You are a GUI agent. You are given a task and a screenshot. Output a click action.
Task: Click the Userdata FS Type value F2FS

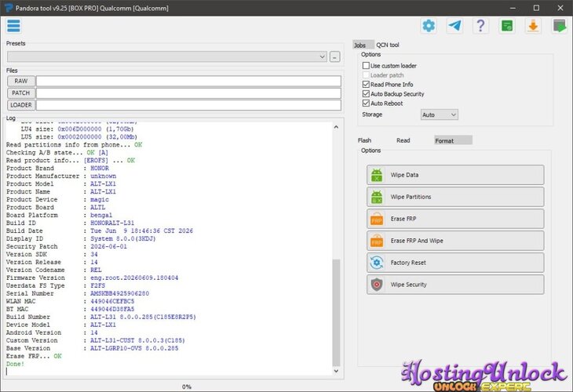coord(97,285)
